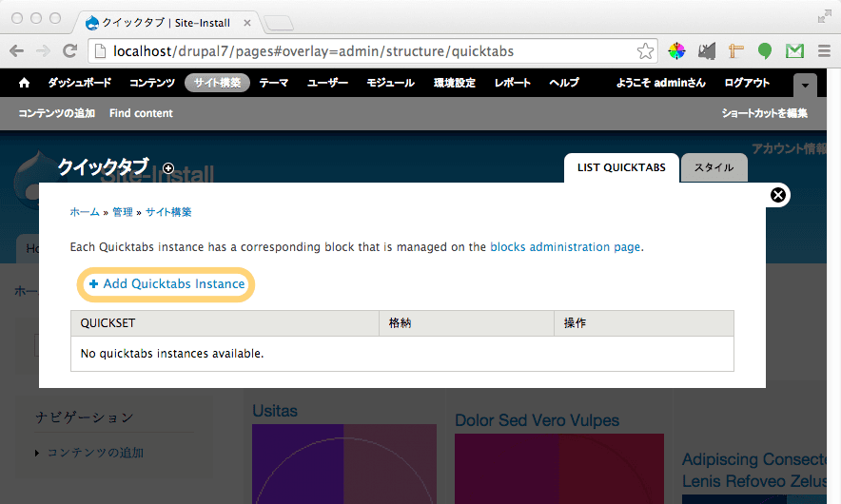841x504 pixels.
Task: Click the アカウント情報 link behind the overlay
Action: point(789,149)
